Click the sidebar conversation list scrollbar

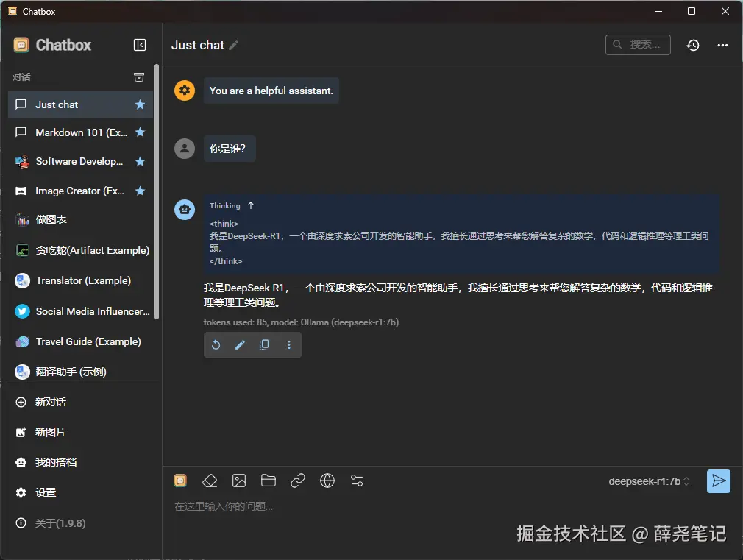click(x=157, y=191)
